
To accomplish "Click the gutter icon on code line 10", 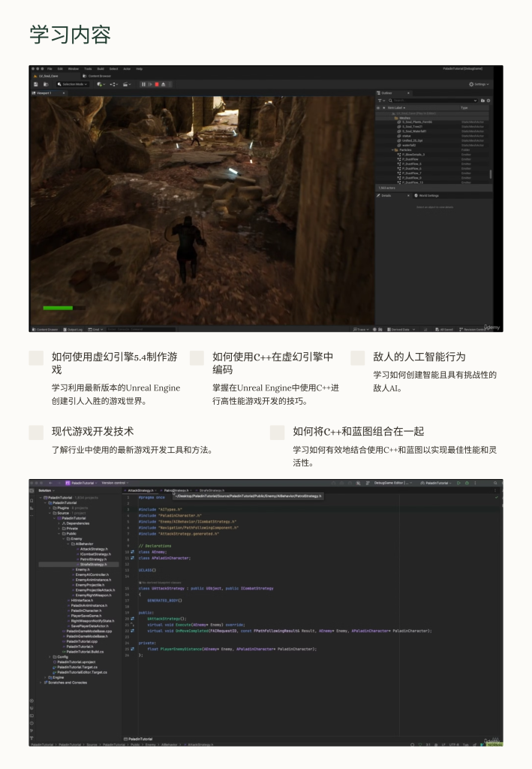I will click(x=132, y=552).
